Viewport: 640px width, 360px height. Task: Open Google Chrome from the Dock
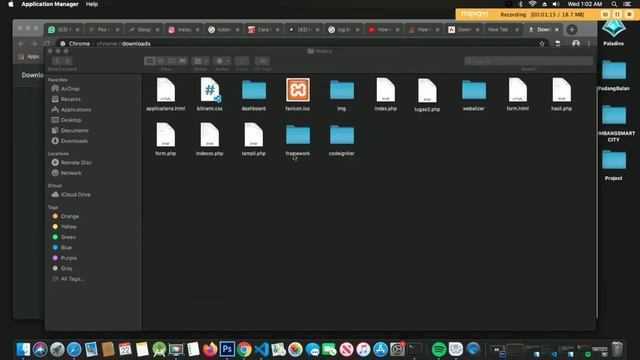244,349
